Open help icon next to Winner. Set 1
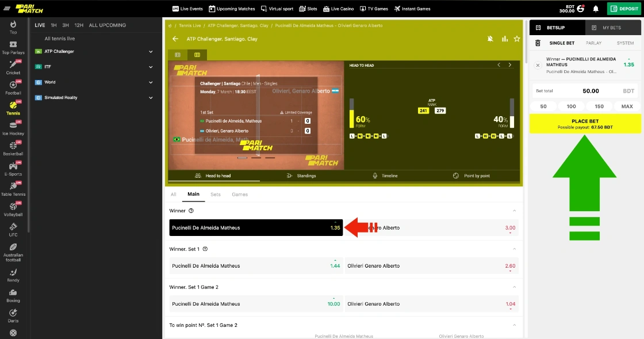 click(x=205, y=249)
